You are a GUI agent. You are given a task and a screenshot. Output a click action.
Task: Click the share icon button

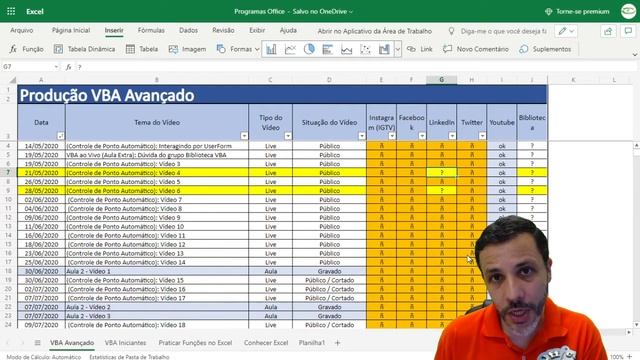pos(608,31)
